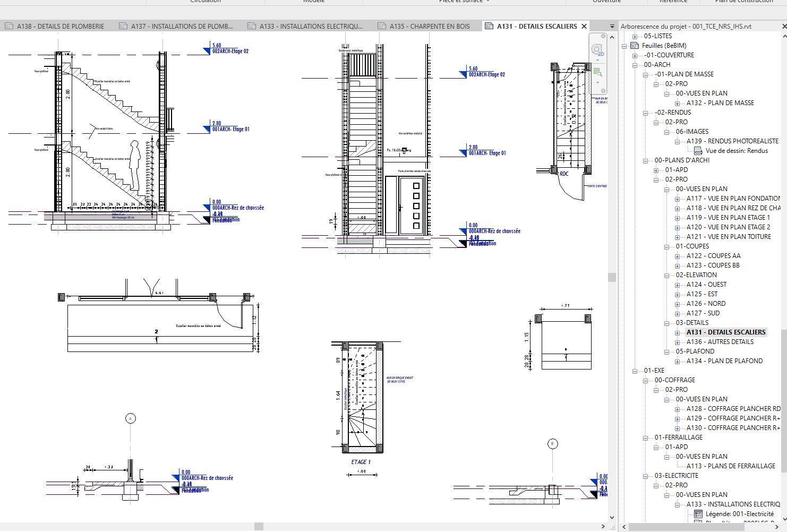The image size is (787, 532).
Task: Click the canvas vertical scrollbar thumb
Action: (612, 277)
